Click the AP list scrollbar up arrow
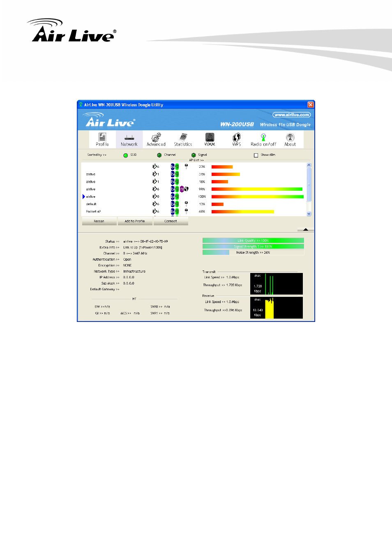392x555 pixels. [x=309, y=165]
